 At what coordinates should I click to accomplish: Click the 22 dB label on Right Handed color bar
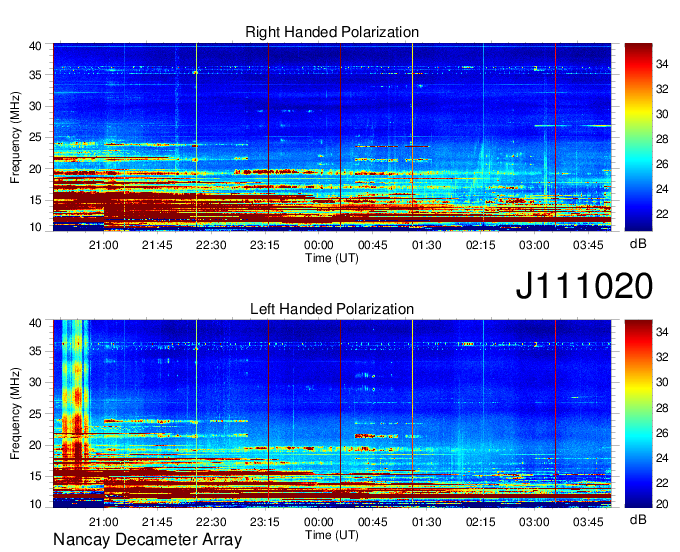tap(662, 214)
